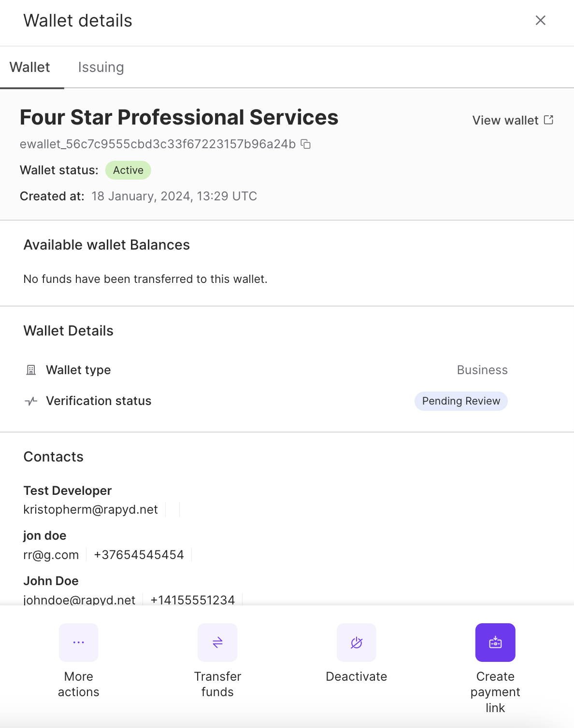This screenshot has width=574, height=728.
Task: Click the Wallet type building icon
Action: click(x=31, y=370)
